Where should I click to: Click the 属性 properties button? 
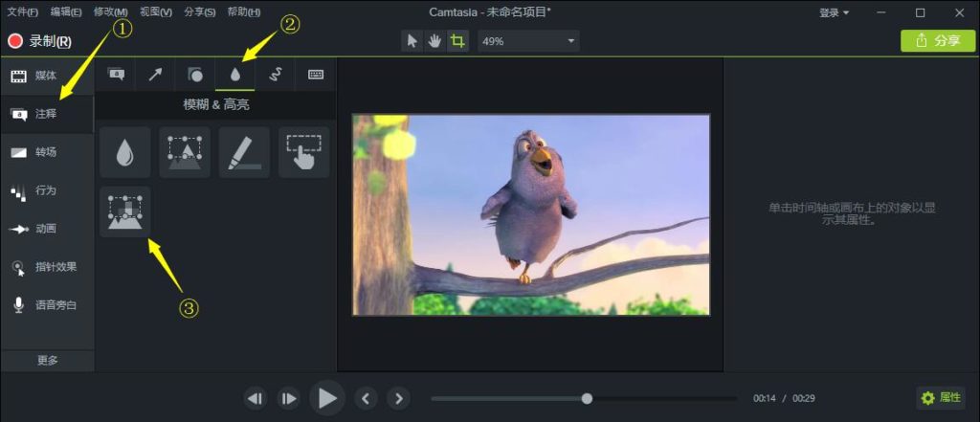(941, 398)
